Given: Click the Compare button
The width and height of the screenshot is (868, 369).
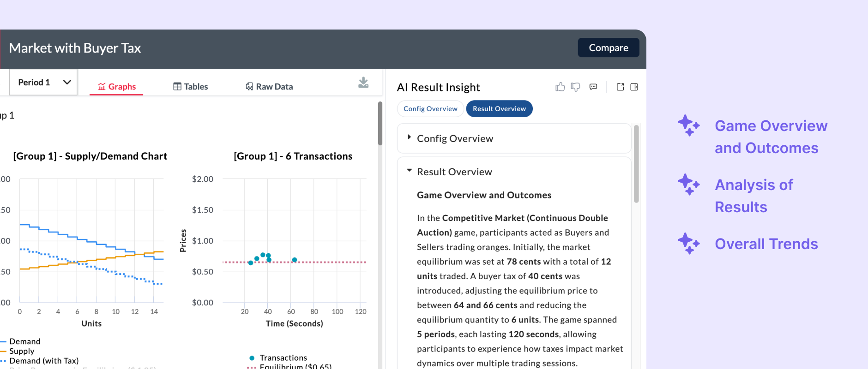Looking at the screenshot, I should [608, 48].
